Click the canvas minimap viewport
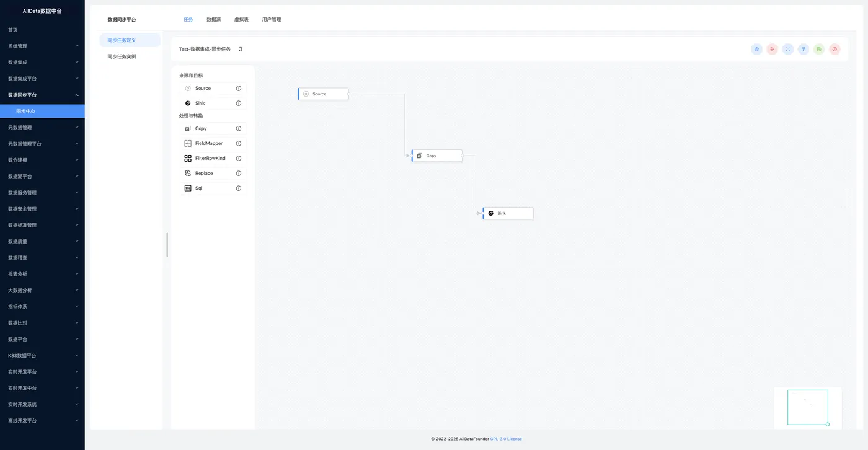The image size is (868, 450). [807, 407]
